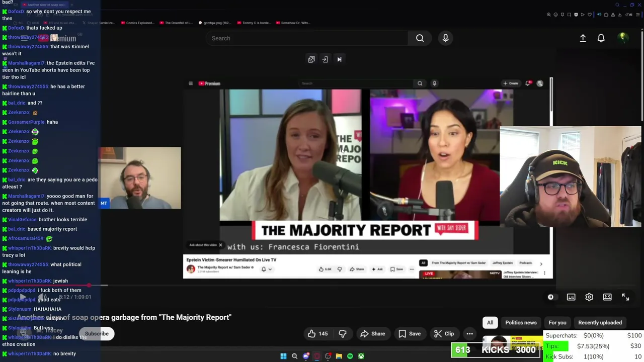Open Spotify from the taskbar

[350, 356]
